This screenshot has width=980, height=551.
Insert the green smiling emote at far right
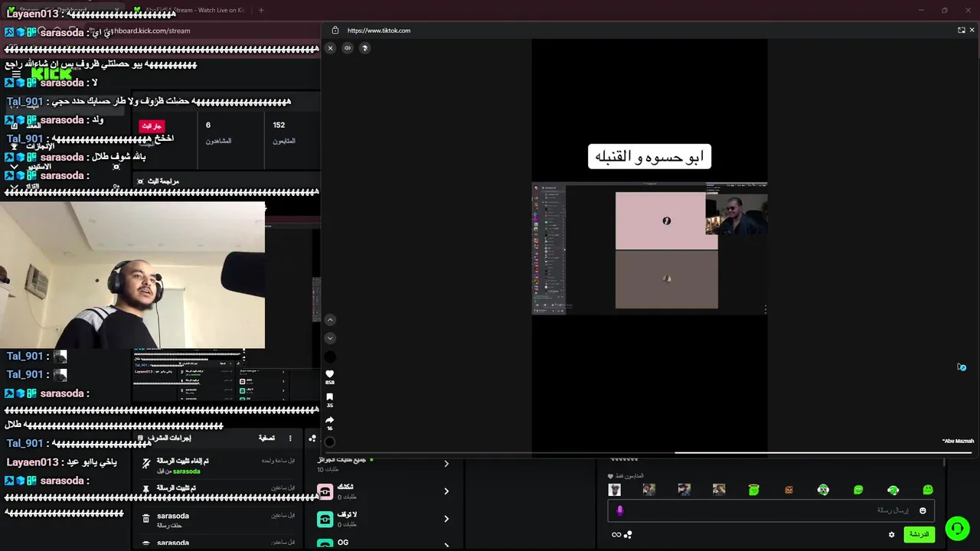(x=928, y=490)
